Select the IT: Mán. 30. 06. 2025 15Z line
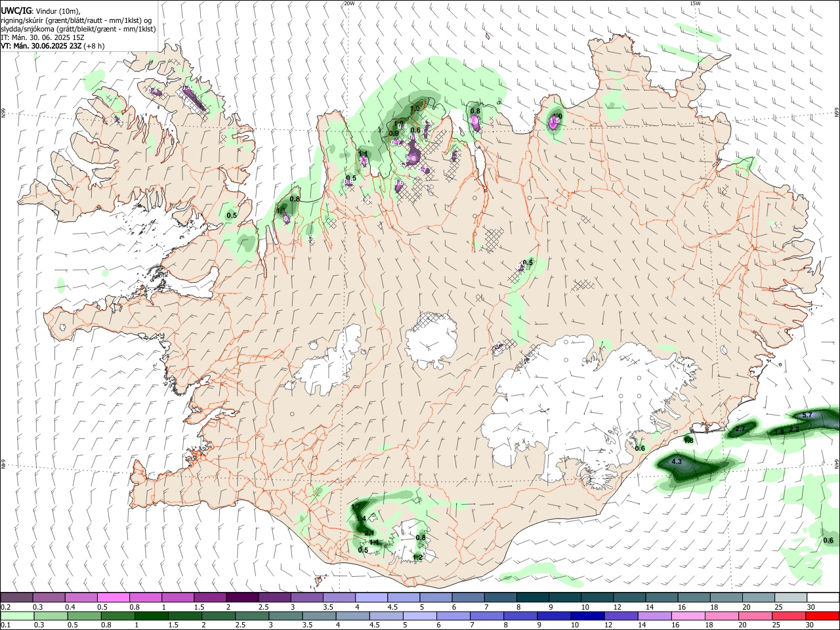Viewport: 840px width, 630px height. [43, 37]
